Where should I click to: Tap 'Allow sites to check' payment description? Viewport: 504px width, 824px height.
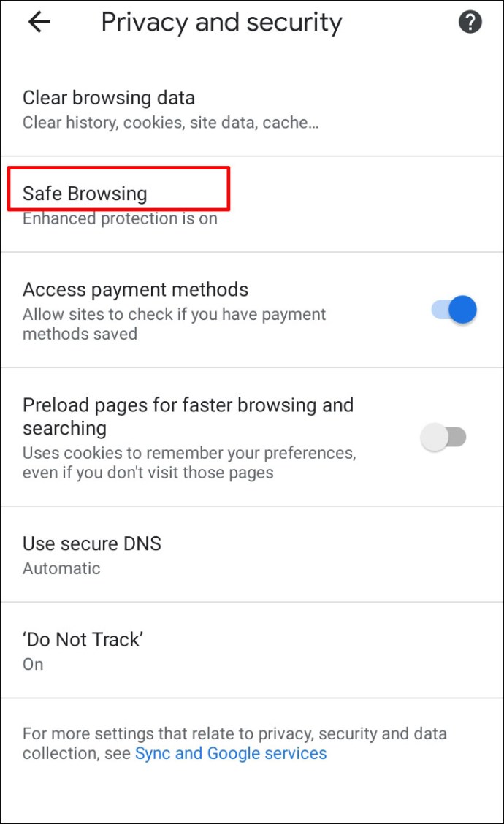click(x=174, y=324)
